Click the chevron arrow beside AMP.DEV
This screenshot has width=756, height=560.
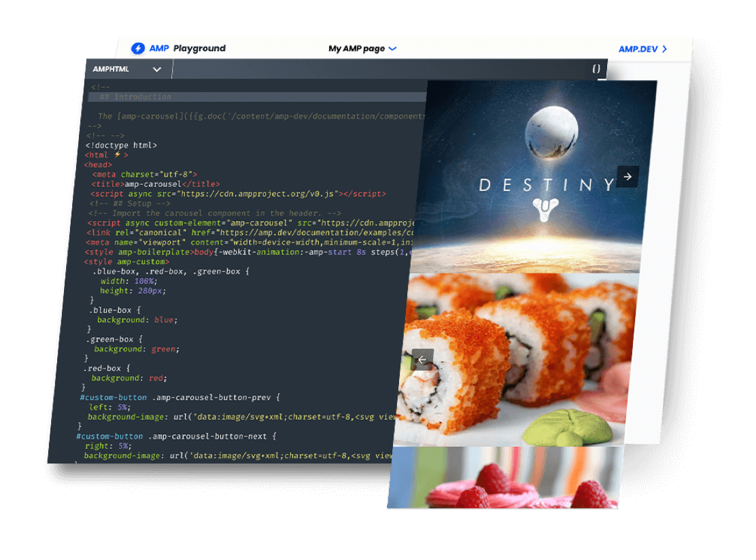pyautogui.click(x=664, y=49)
